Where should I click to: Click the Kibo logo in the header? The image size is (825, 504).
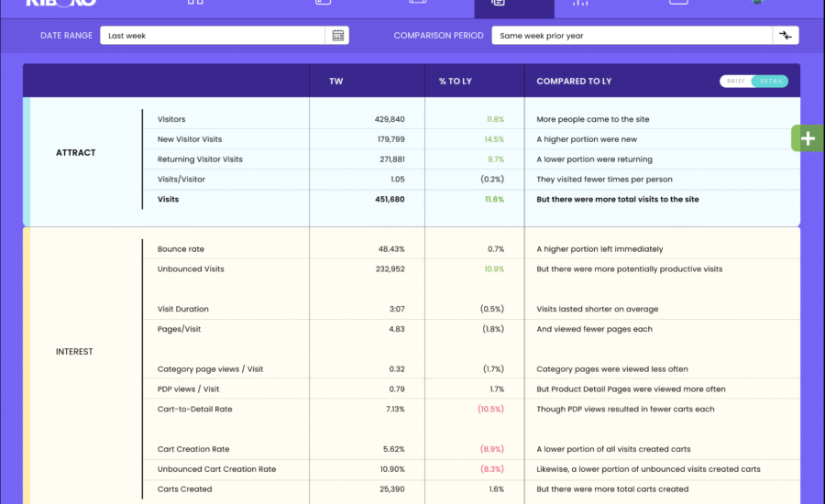(x=60, y=3)
